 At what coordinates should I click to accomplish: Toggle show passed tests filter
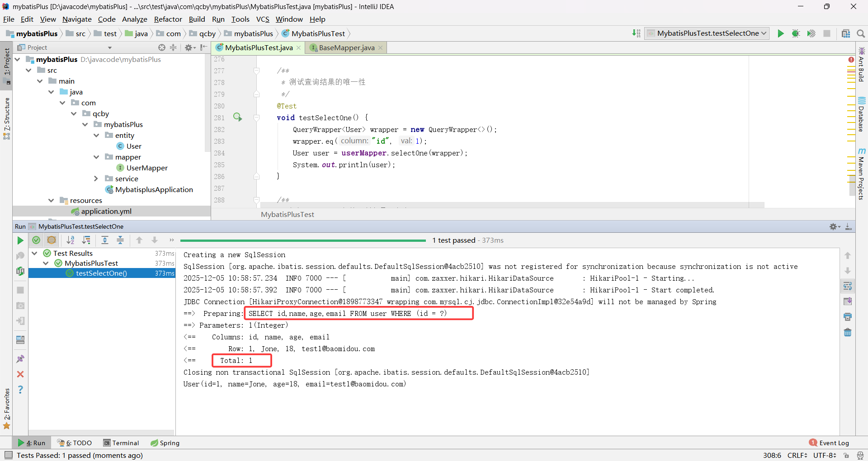[x=36, y=240]
